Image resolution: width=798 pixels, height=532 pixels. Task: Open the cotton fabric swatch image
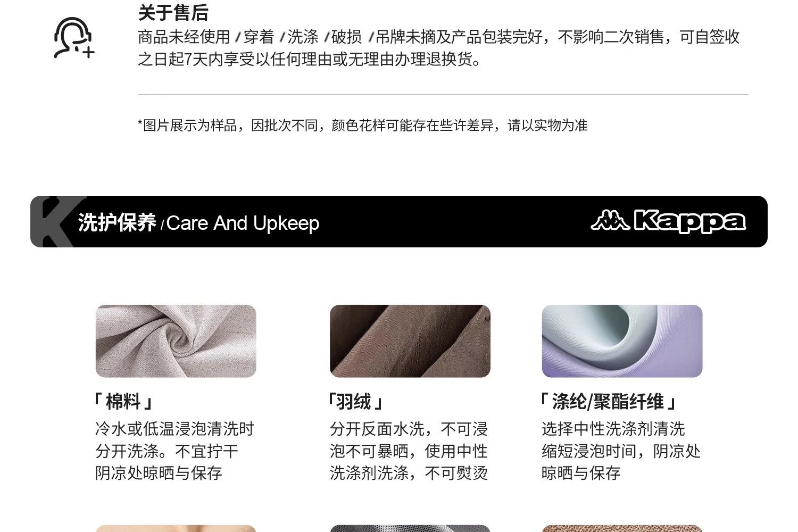176,341
